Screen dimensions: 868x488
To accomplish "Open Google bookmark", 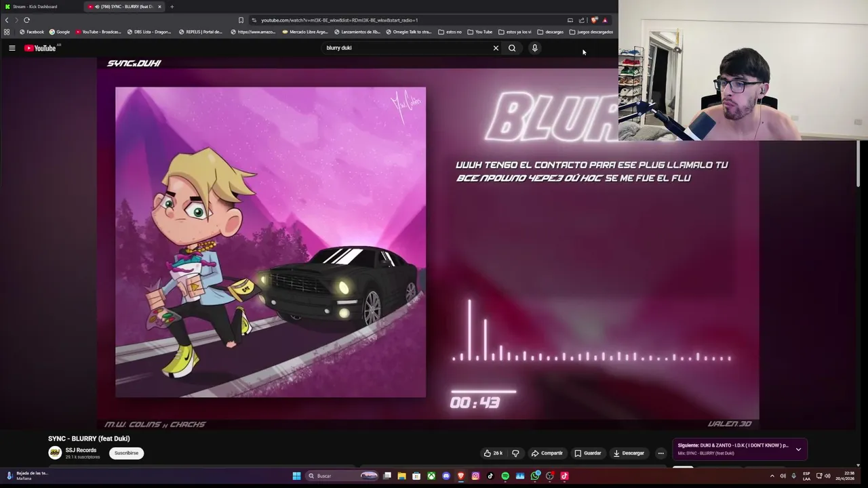I will (60, 32).
